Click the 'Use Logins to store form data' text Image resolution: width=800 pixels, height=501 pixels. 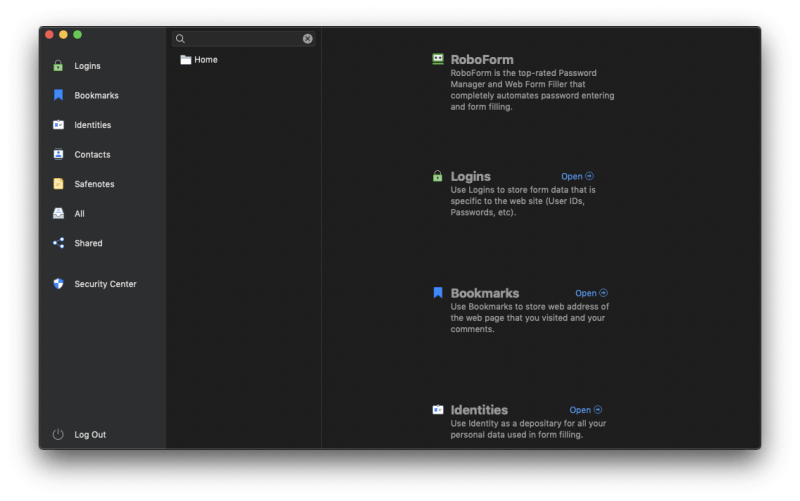pos(523,201)
